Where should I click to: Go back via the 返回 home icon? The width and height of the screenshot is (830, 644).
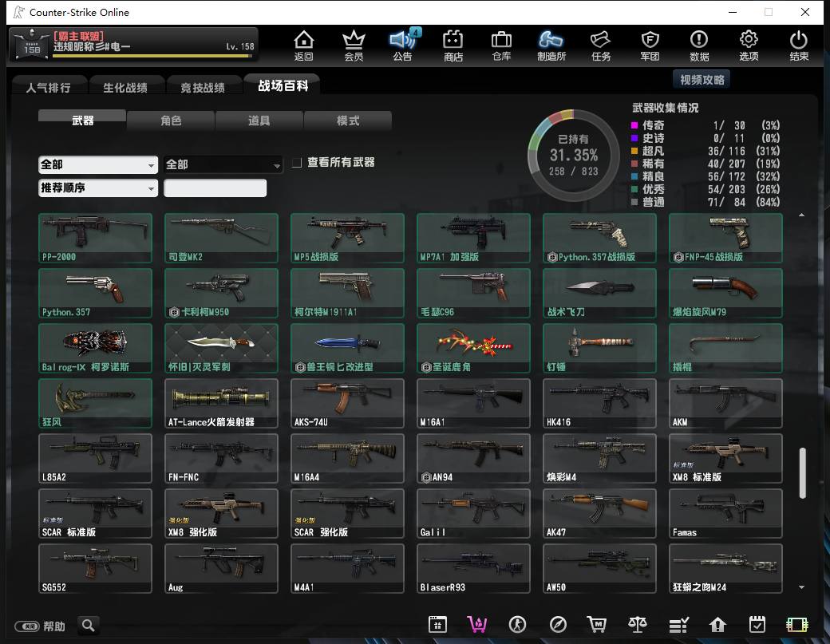point(304,45)
